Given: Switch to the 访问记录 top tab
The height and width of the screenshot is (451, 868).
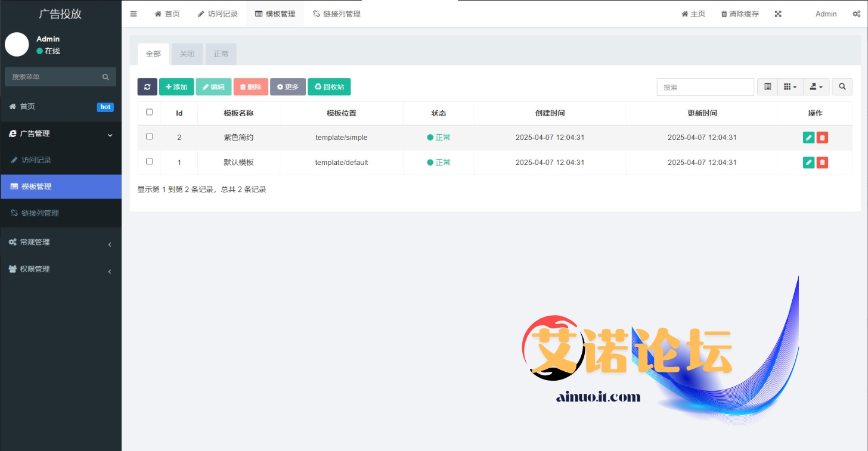Looking at the screenshot, I should click(x=218, y=14).
